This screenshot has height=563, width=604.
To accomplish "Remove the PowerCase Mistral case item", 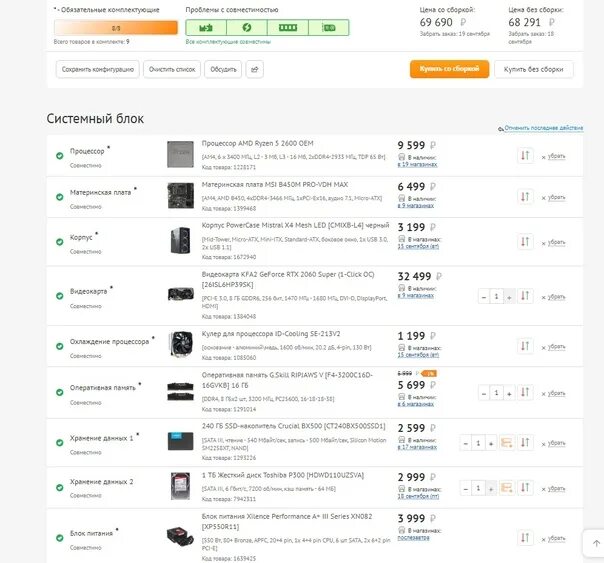I will [554, 243].
